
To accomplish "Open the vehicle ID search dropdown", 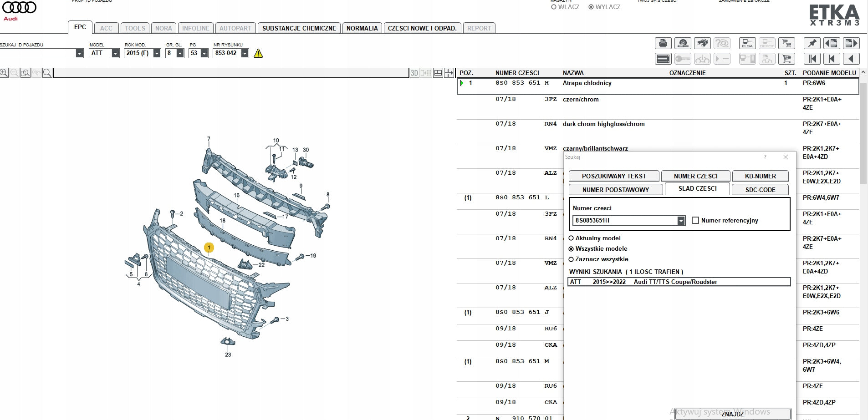I will tap(80, 53).
